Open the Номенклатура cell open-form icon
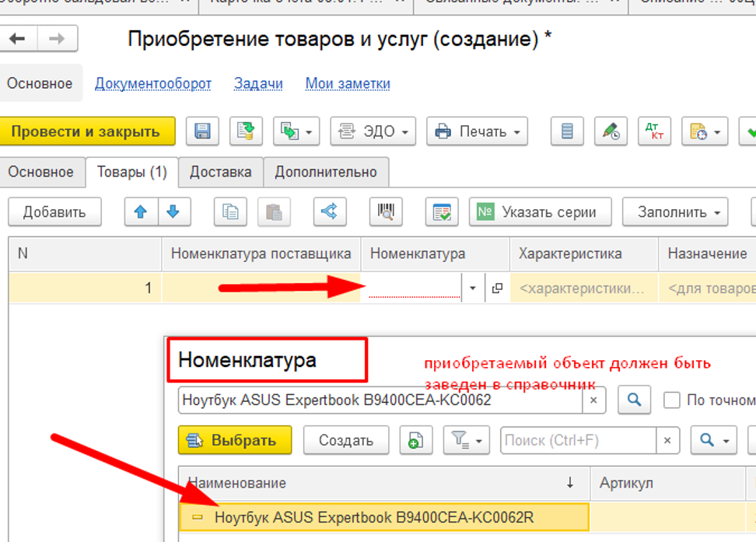 (x=497, y=288)
